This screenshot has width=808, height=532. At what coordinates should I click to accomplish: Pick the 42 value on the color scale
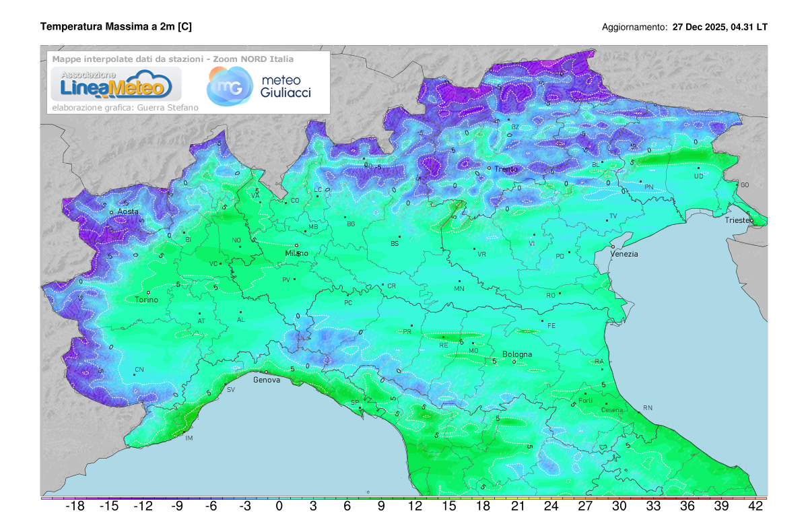(755, 507)
